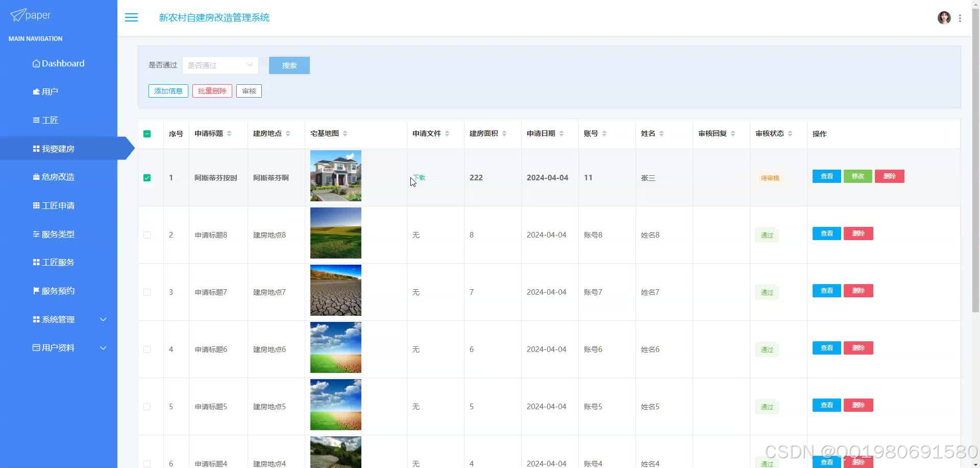The image size is (980, 468).
Task: Click 查看 for 申请标题8 row
Action: [827, 233]
